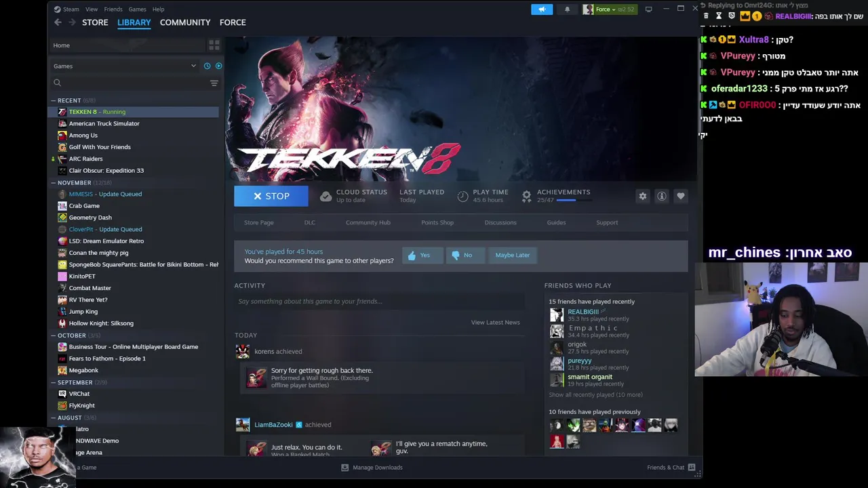
Task: Open Friends & Chat icon
Action: 692,468
